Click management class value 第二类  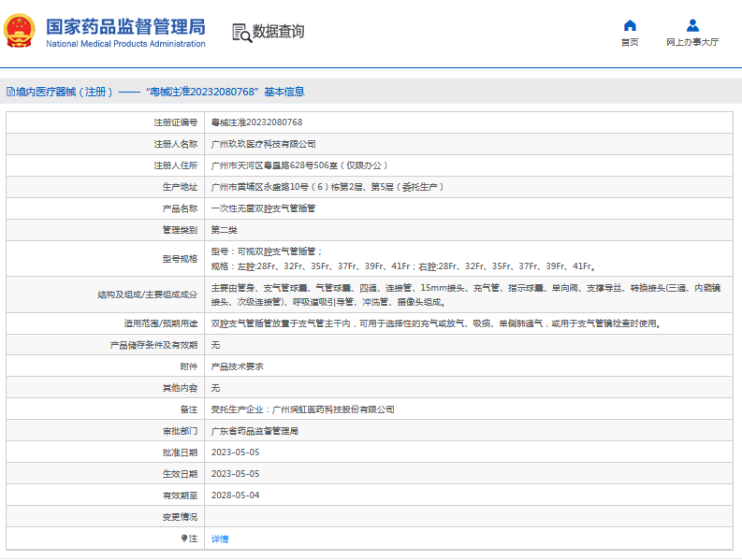coord(224,230)
